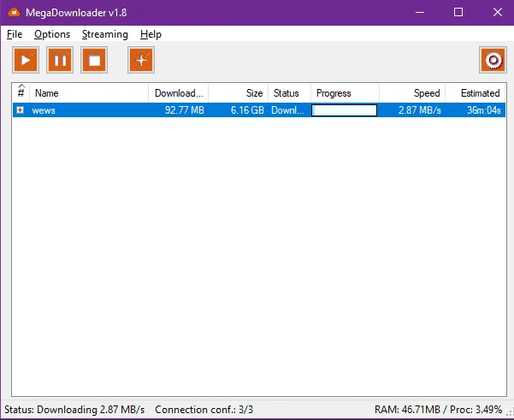The image size is (514, 420).
Task: Click RAM: 46.71MB / Proc: 3.49% text
Action: click(438, 410)
